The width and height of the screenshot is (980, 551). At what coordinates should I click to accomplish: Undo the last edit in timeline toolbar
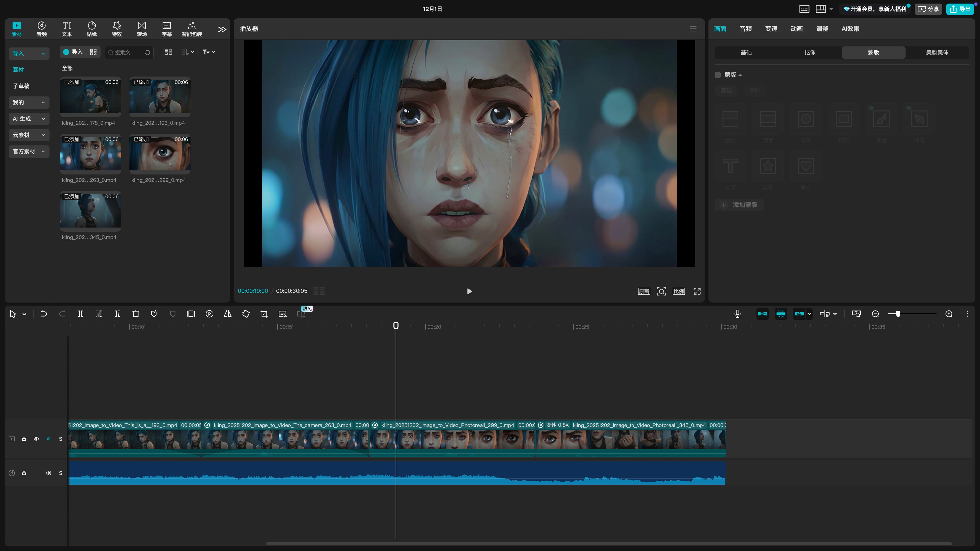(44, 314)
